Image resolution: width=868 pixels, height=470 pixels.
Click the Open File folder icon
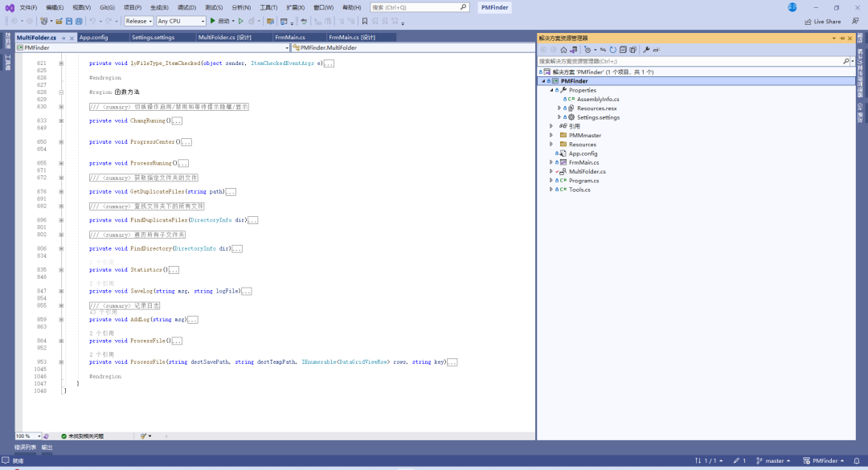pyautogui.click(x=59, y=21)
